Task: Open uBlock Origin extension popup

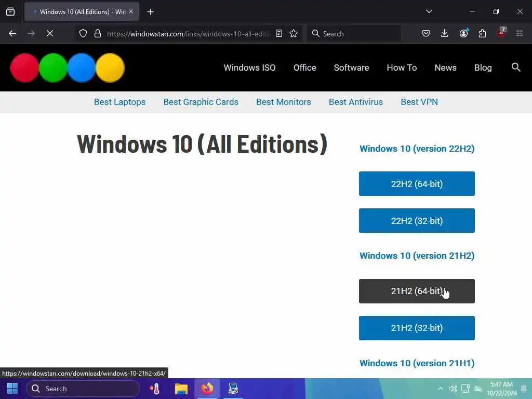Action: point(501,33)
